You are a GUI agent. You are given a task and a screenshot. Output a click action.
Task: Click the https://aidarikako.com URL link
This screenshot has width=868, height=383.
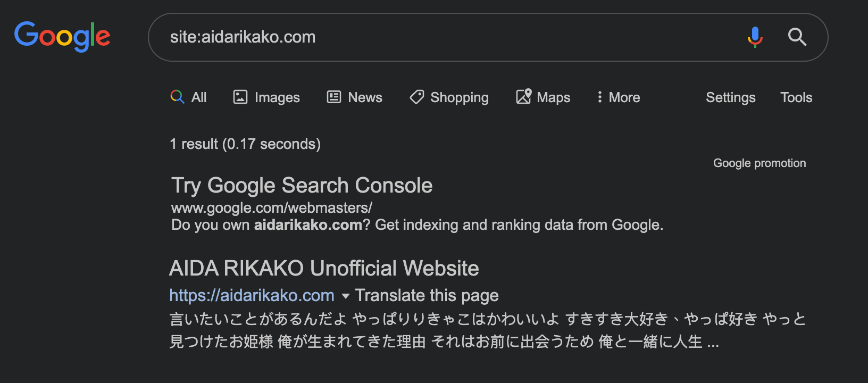252,295
